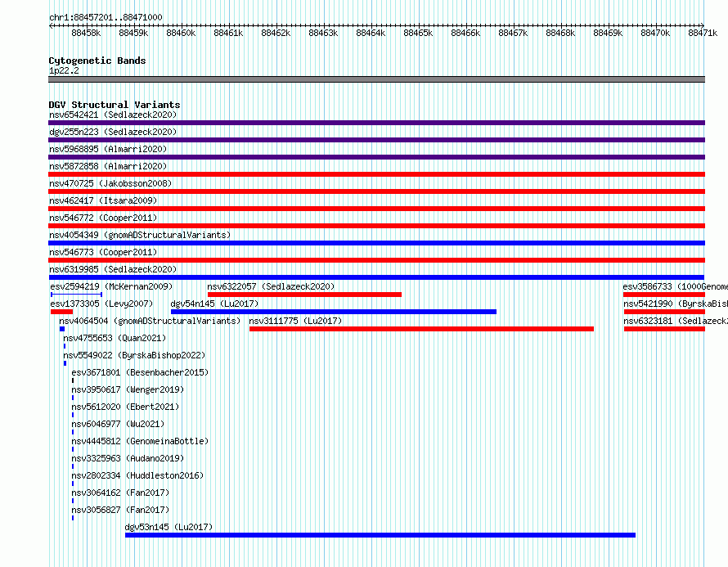728x567 pixels.
Task: Click red bar under nsv3111775
Action: [421, 329]
